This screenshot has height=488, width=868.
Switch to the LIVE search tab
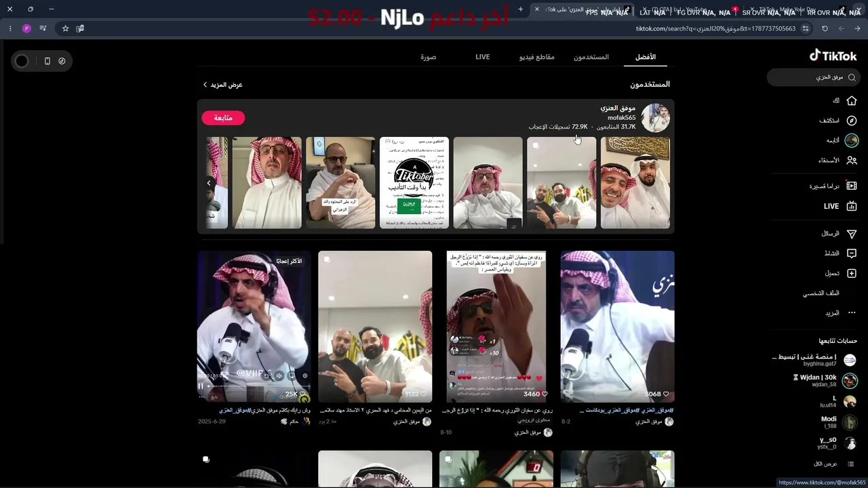pos(483,57)
